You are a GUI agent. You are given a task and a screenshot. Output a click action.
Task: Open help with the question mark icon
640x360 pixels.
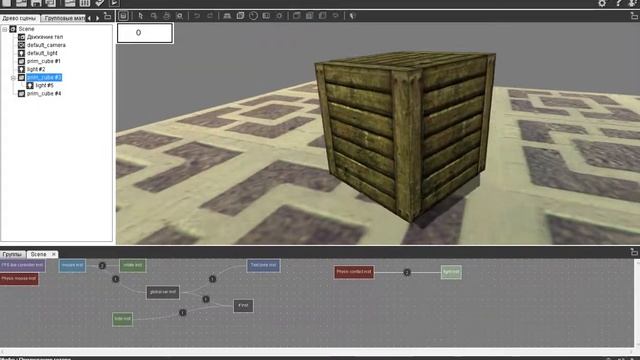[618, 3]
